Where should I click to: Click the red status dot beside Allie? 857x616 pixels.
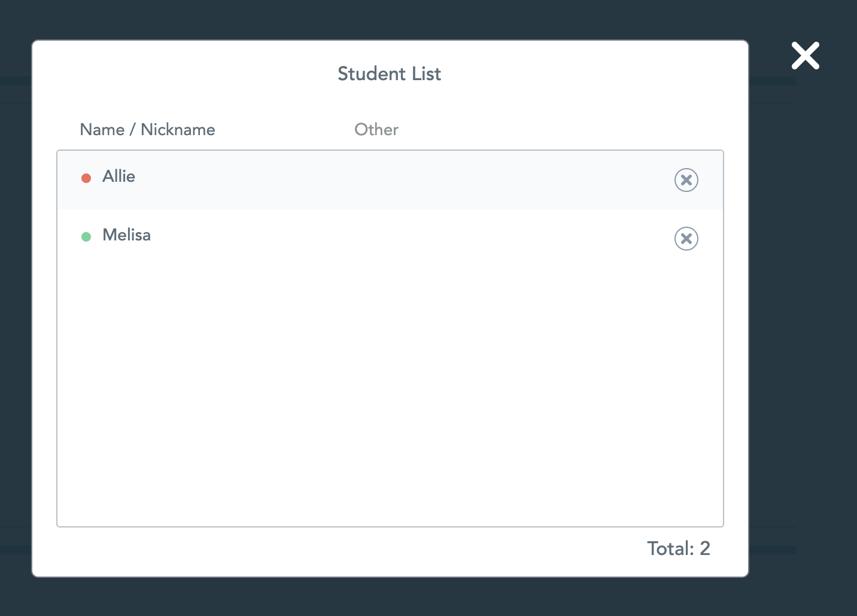(x=86, y=178)
